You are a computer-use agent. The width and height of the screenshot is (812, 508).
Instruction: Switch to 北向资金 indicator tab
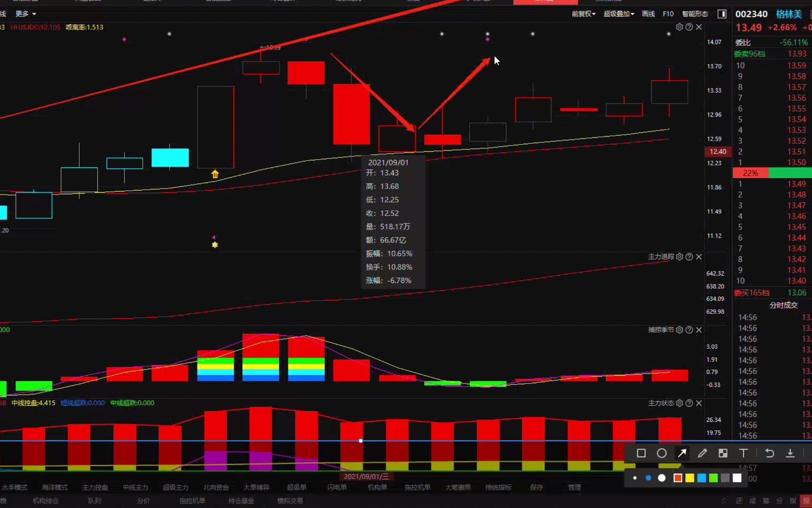pos(216,487)
